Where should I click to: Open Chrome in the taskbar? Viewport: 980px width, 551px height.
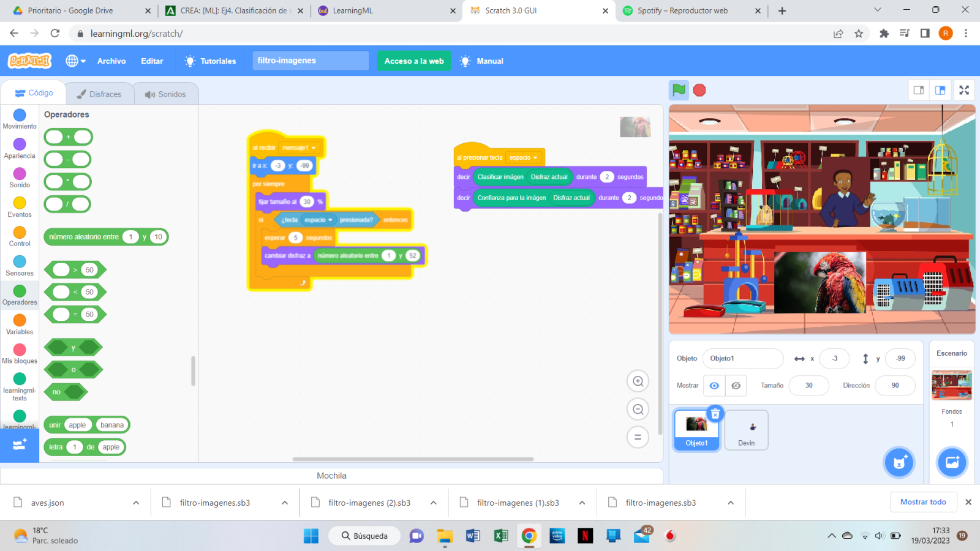(529, 536)
